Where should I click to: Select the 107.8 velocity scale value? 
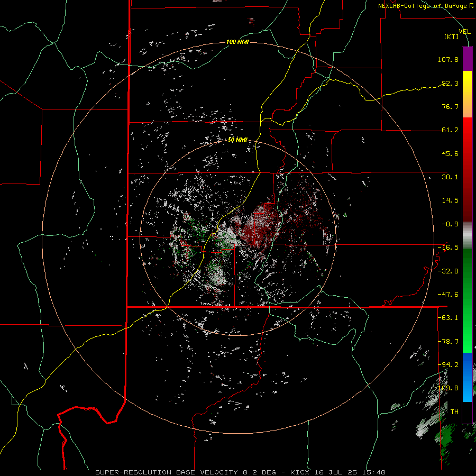448,59
